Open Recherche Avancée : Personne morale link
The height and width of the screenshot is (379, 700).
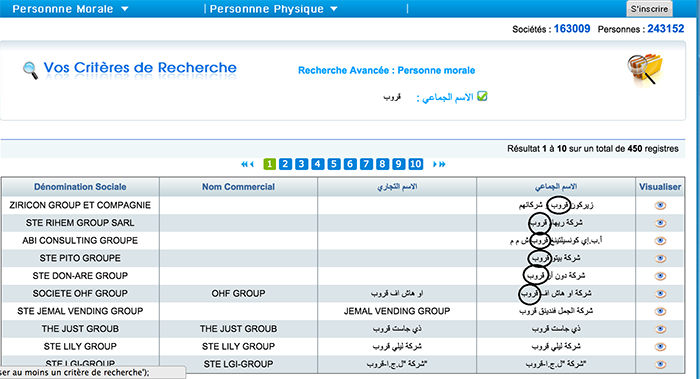point(386,71)
